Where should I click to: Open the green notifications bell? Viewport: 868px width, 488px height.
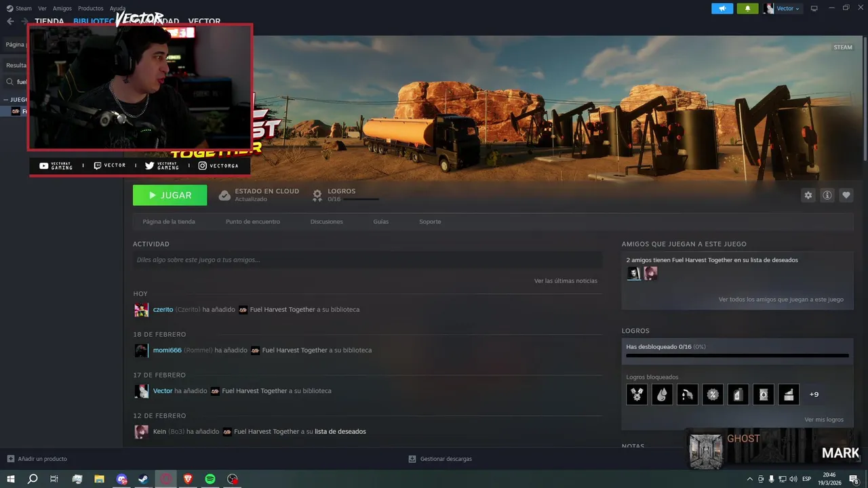[x=747, y=8]
